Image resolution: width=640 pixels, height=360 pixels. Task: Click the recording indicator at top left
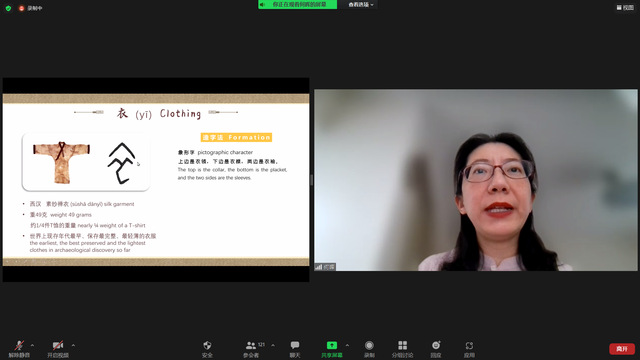(x=30, y=8)
